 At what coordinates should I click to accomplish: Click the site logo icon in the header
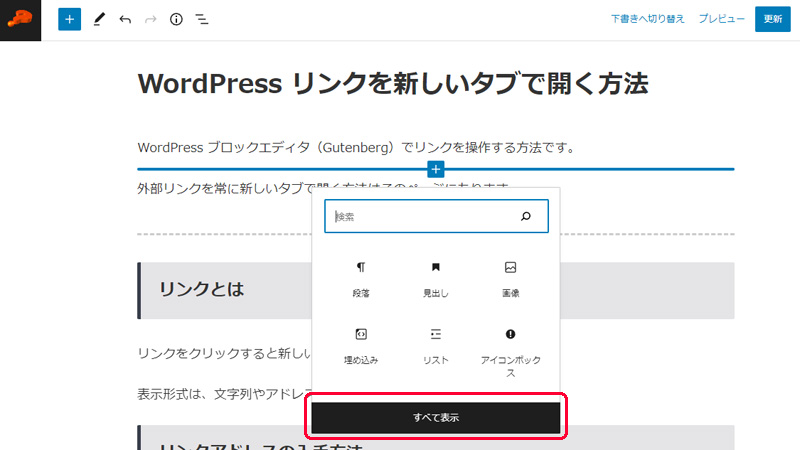[20, 20]
